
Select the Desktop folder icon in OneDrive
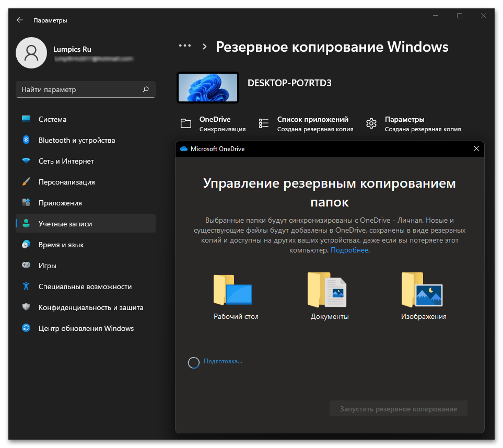233,289
